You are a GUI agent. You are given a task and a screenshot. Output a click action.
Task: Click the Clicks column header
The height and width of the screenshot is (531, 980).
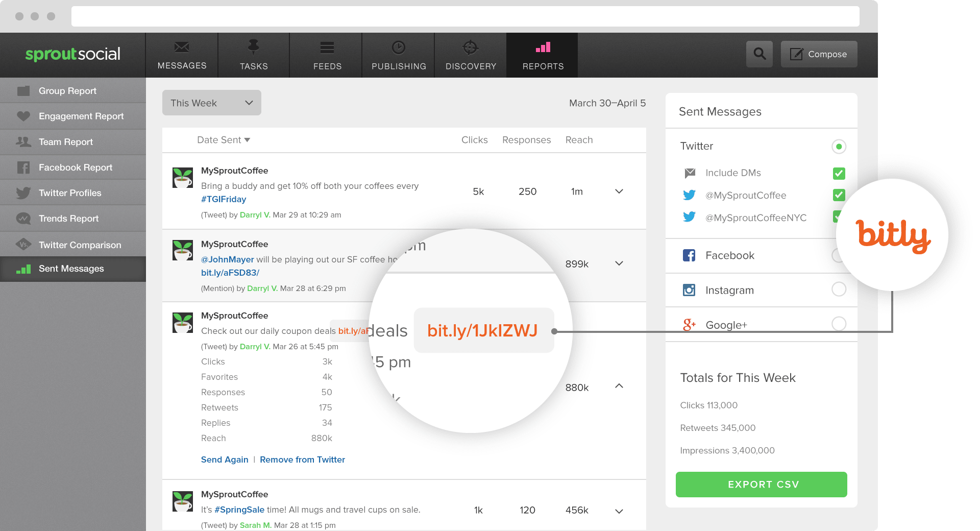pos(474,140)
